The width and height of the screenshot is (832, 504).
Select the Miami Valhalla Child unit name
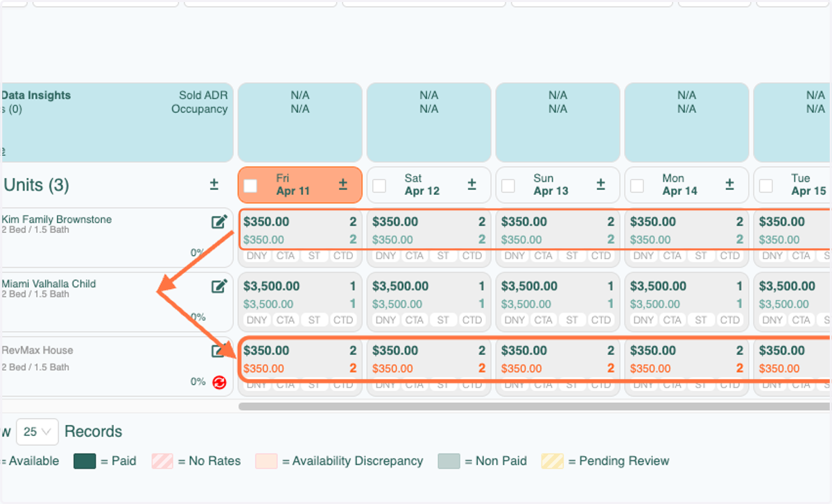click(x=49, y=284)
